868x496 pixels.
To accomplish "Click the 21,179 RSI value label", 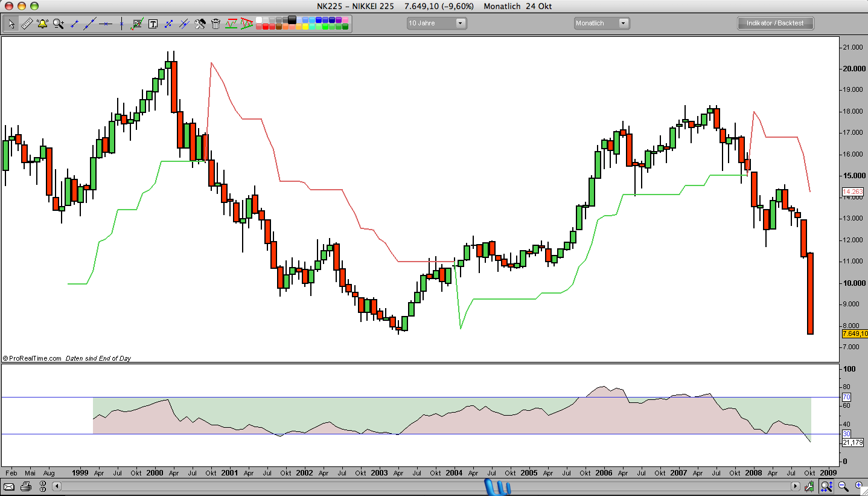I will click(x=853, y=442).
